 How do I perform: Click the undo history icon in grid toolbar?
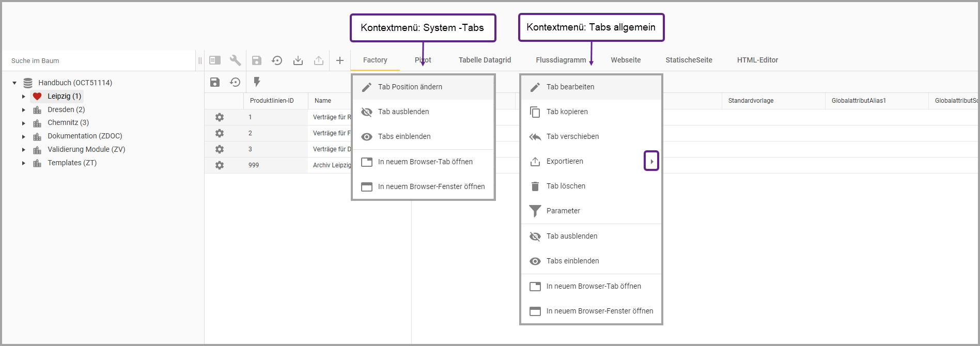pos(236,82)
